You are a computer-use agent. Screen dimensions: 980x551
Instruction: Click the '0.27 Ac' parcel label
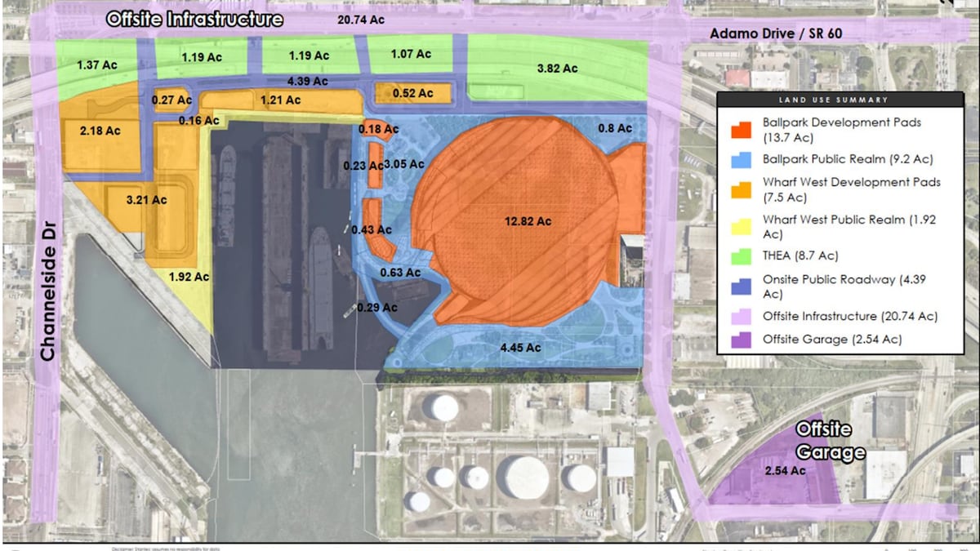coord(172,100)
